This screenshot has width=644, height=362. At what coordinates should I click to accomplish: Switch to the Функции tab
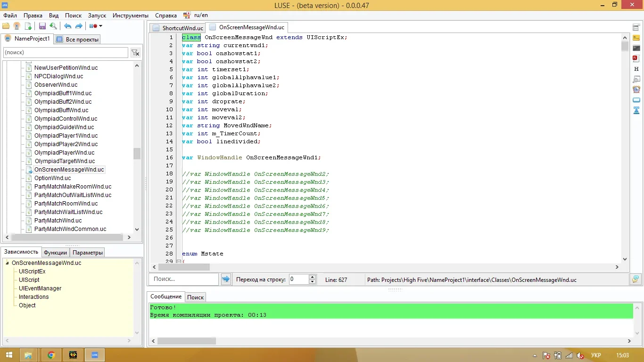click(x=55, y=253)
